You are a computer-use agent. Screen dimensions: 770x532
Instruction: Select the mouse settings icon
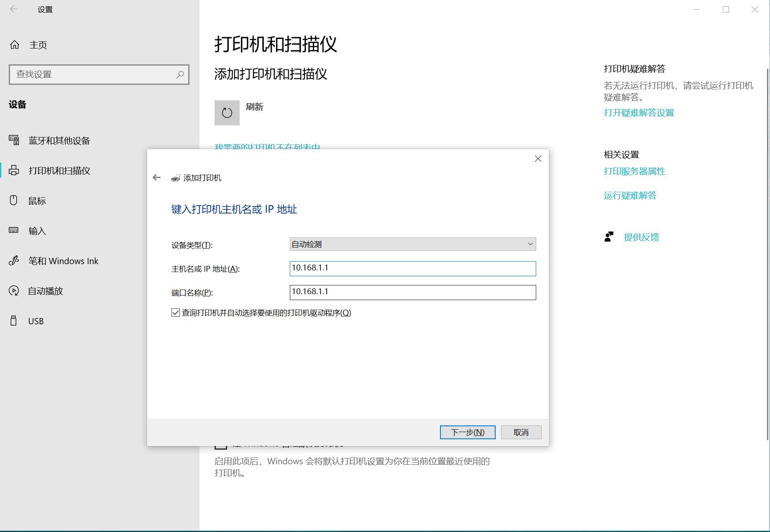(x=14, y=201)
